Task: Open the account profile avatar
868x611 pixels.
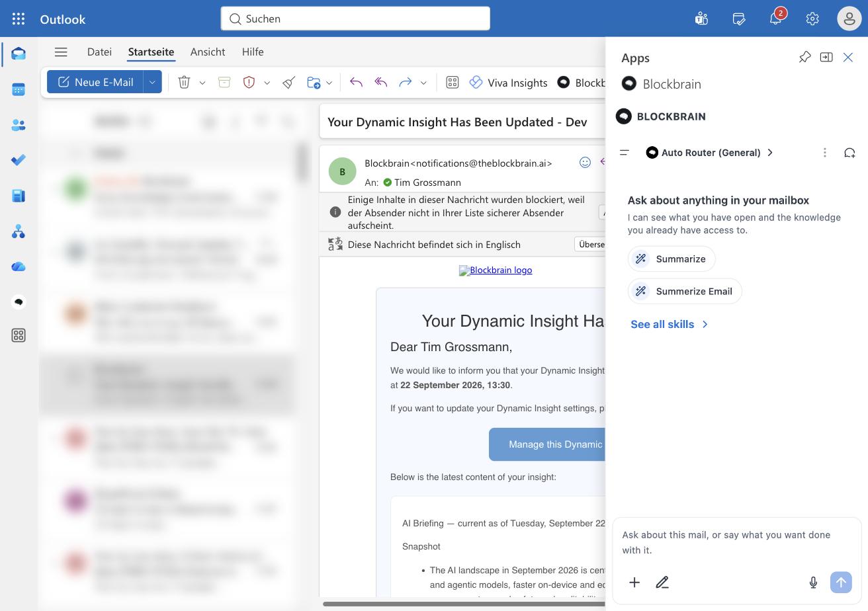Action: 849,19
